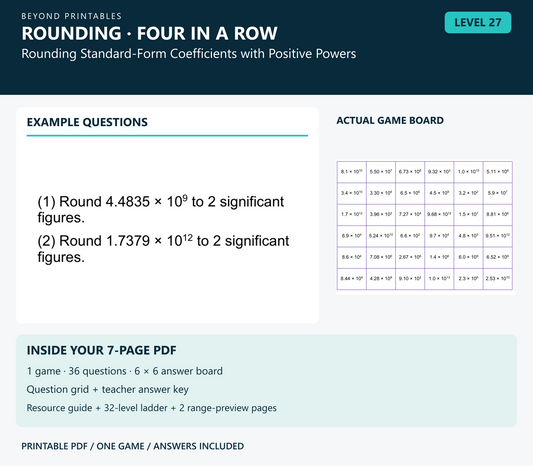Click the EXAMPLE QUESTIONS heading

[87, 122]
